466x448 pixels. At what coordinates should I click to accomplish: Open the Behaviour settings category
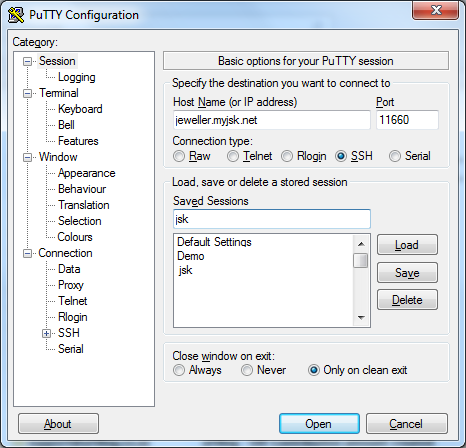[x=82, y=189]
